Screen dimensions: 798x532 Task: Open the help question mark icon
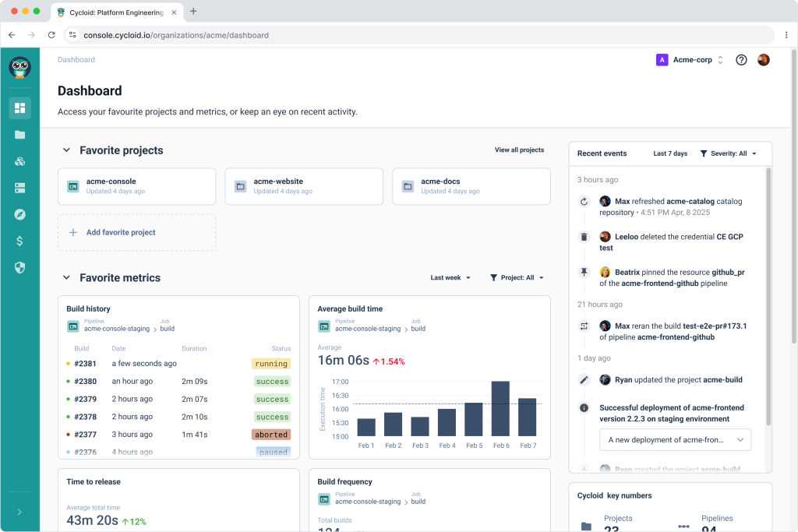coord(741,60)
